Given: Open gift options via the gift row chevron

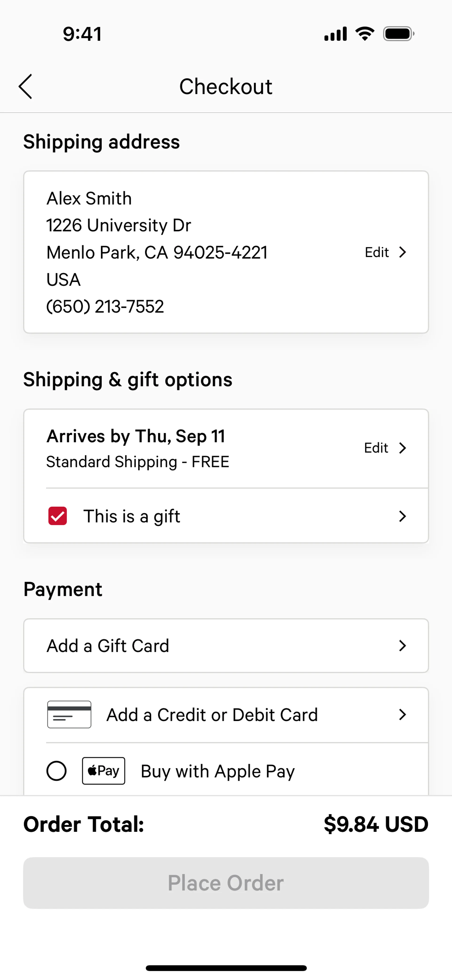Looking at the screenshot, I should click(x=402, y=516).
